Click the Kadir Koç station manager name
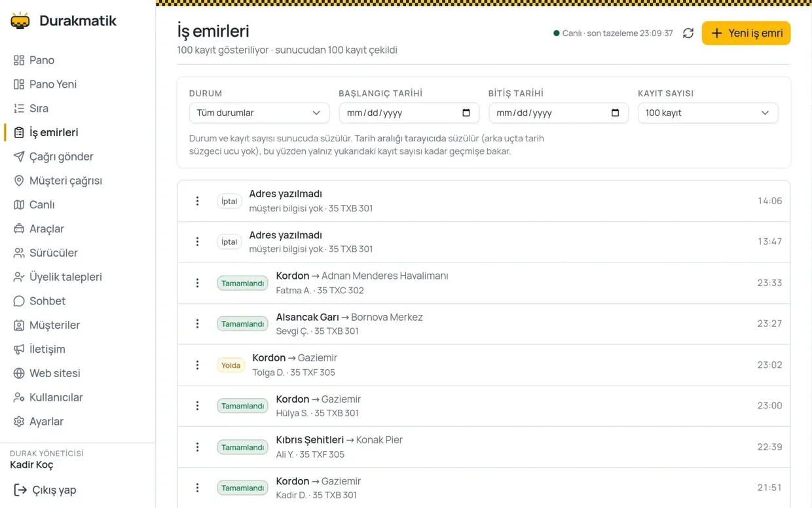 click(x=31, y=465)
